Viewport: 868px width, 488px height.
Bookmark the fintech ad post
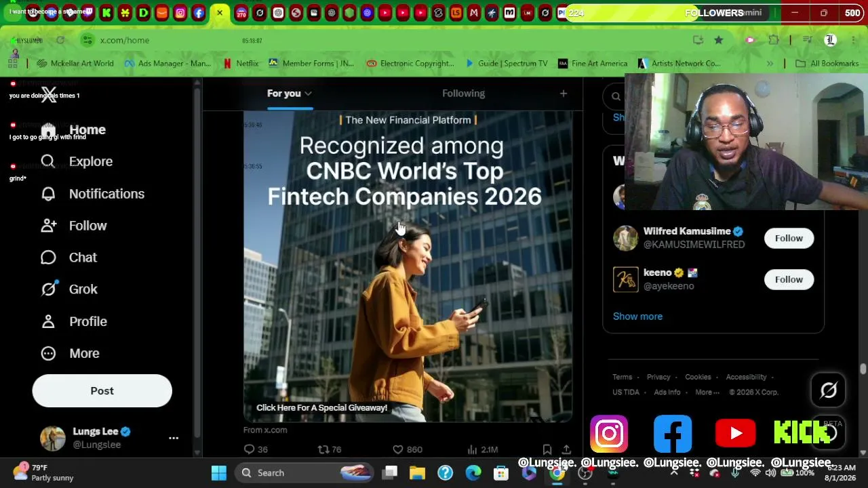pos(547,449)
